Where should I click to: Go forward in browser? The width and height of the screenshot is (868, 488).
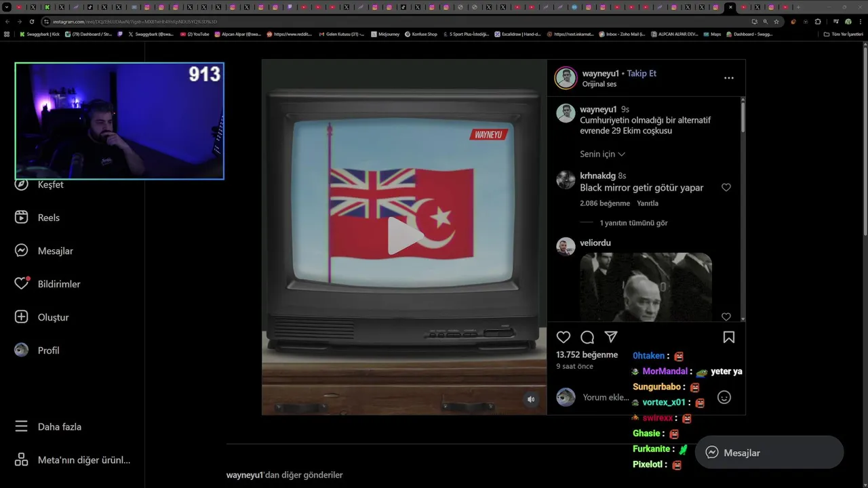tap(20, 22)
